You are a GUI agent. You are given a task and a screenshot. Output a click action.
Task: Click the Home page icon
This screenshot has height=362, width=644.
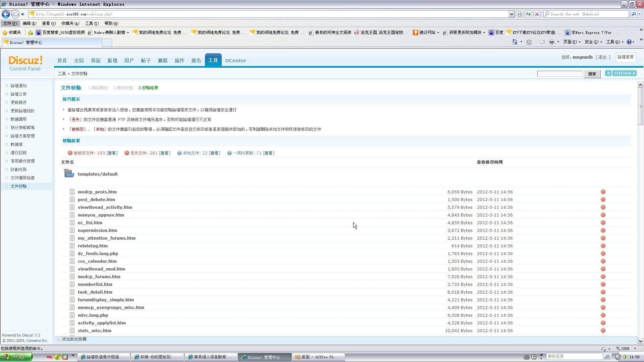pos(515,42)
